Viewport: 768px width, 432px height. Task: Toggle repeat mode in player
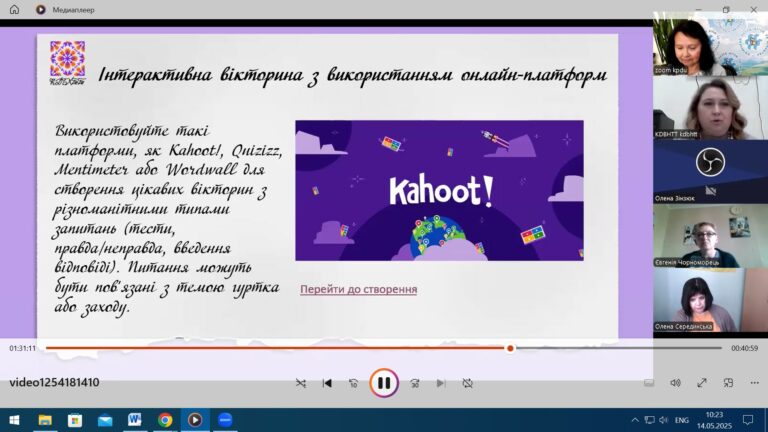point(467,383)
